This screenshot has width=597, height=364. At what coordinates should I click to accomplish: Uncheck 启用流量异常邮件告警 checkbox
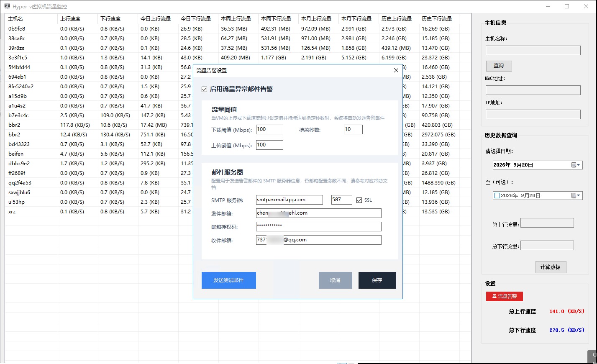point(204,89)
